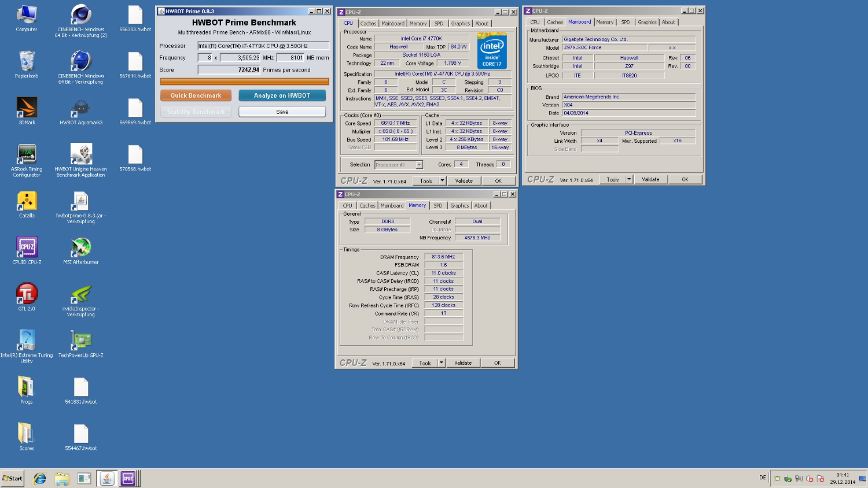Open Internet Explorer from the taskbar
This screenshot has width=868, height=488.
click(x=39, y=478)
